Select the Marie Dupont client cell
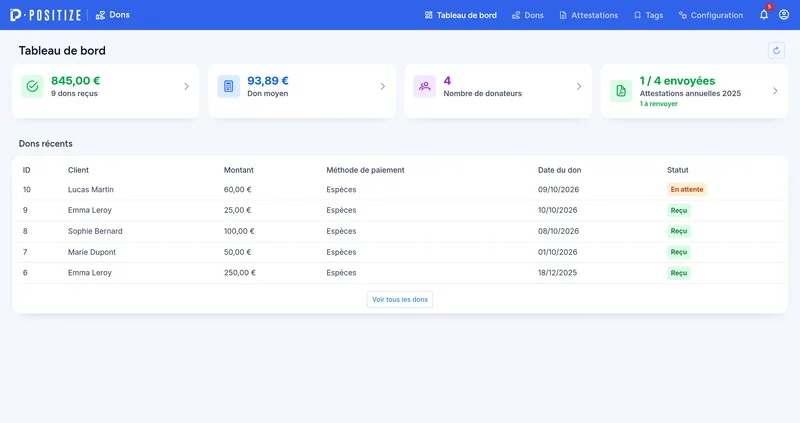The width and height of the screenshot is (800, 423). [92, 252]
